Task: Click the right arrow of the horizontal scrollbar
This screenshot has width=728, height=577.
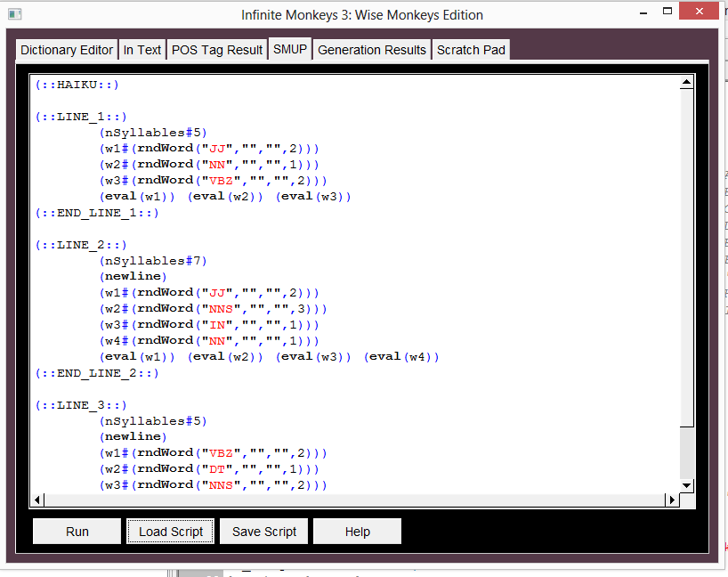Action: click(x=673, y=500)
